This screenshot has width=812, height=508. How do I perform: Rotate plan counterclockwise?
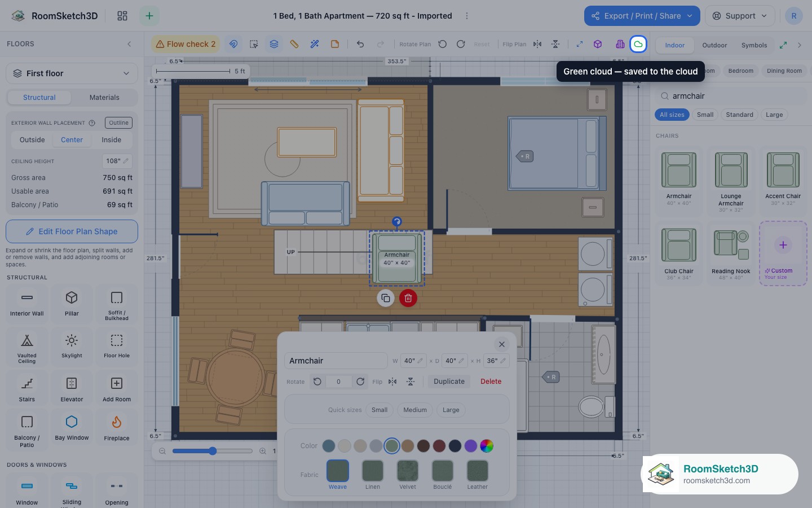tap(443, 44)
